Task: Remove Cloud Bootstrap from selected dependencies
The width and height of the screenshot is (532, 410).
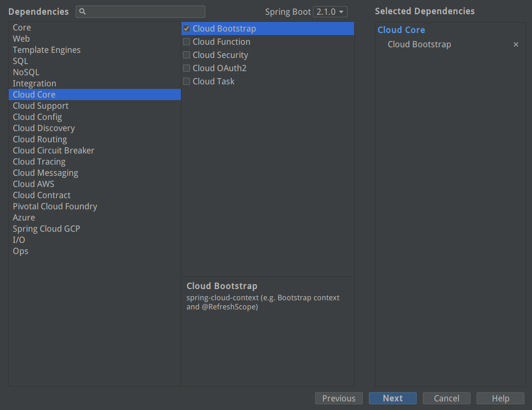Action: pyautogui.click(x=516, y=44)
